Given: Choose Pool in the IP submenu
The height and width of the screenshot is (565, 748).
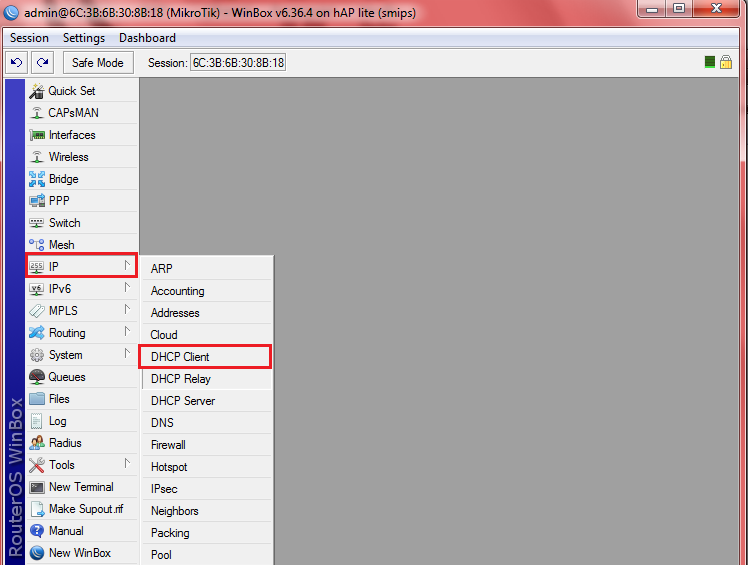Looking at the screenshot, I should (x=207, y=555).
